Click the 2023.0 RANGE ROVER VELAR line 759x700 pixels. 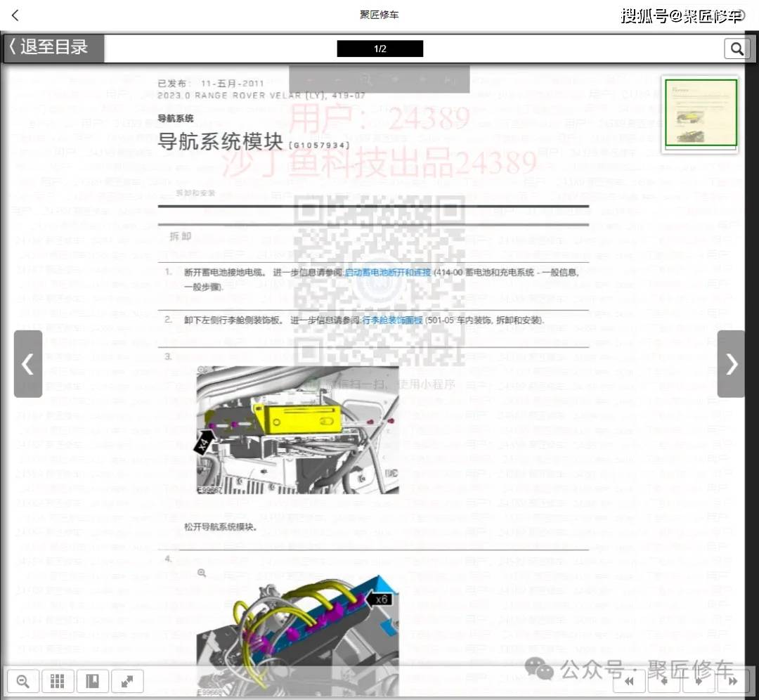tap(261, 96)
